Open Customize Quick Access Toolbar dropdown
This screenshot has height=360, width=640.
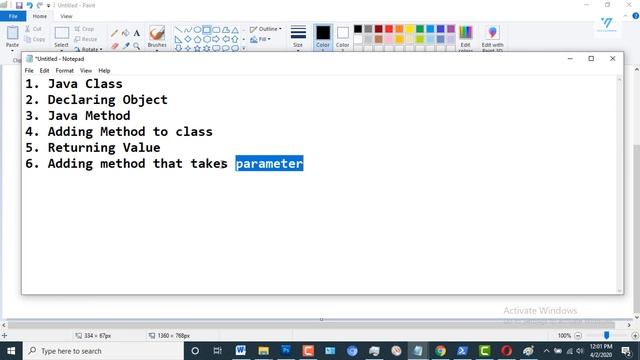48,5
